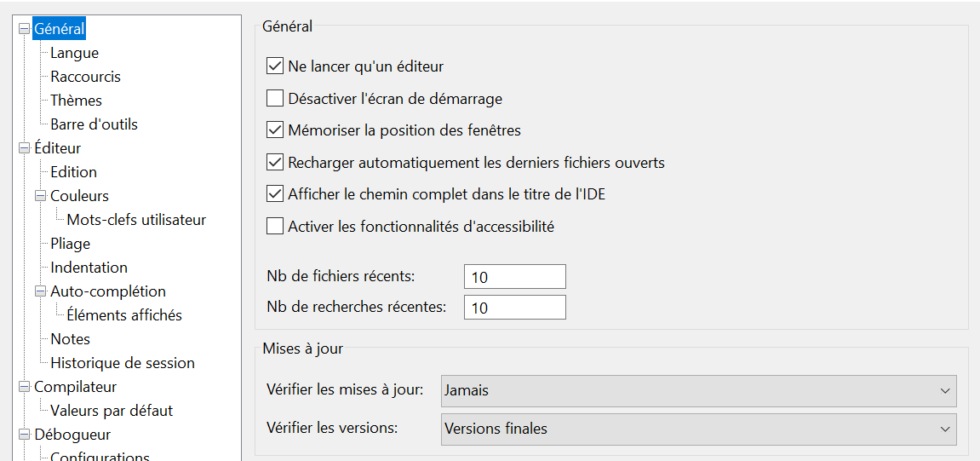Uncheck Afficher le chemin complet option
Screen dimensions: 980x461
tap(275, 194)
